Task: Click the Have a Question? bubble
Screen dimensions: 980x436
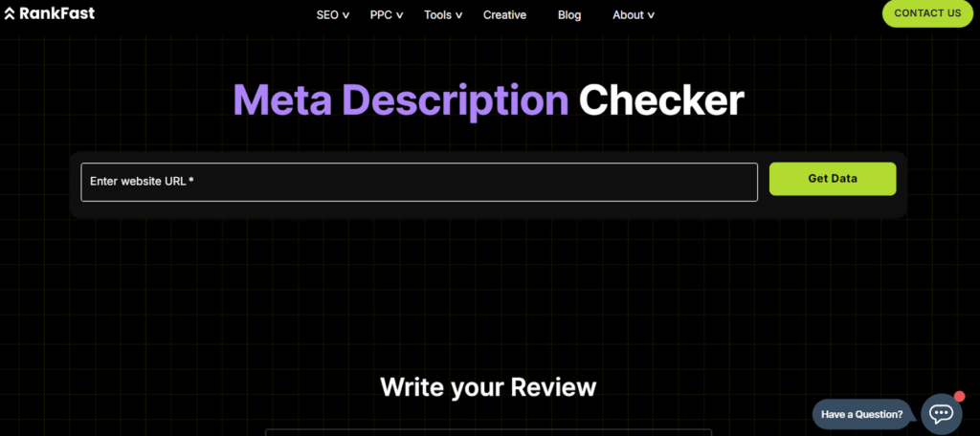Action: [x=862, y=414]
